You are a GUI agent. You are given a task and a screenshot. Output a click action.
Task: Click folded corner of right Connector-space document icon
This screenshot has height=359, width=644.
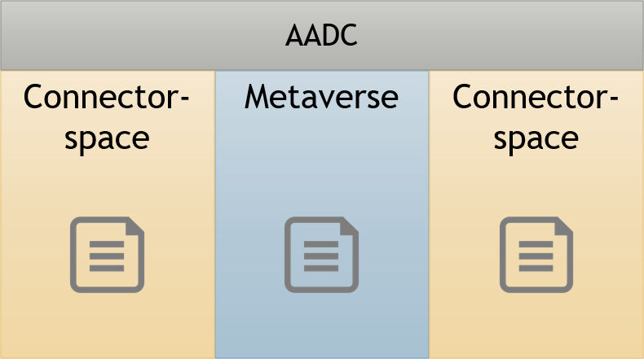(x=564, y=226)
